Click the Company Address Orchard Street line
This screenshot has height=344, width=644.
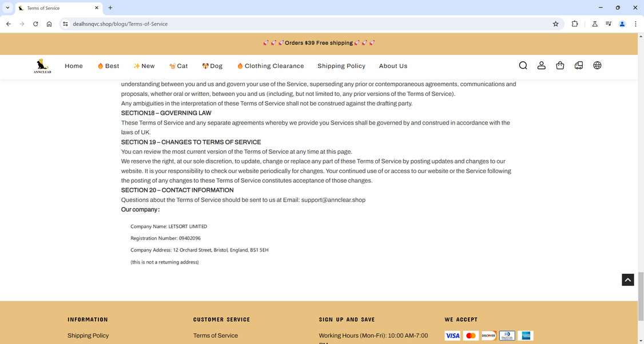click(x=200, y=250)
